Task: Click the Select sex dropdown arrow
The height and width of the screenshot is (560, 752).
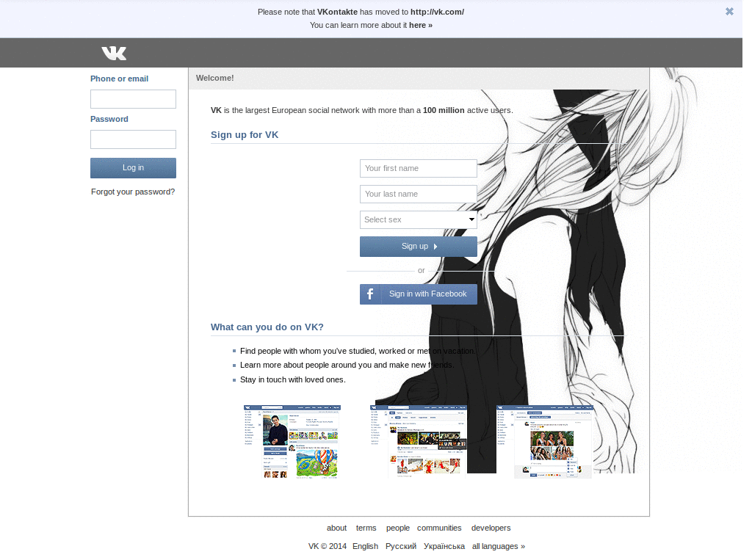Action: pos(471,219)
